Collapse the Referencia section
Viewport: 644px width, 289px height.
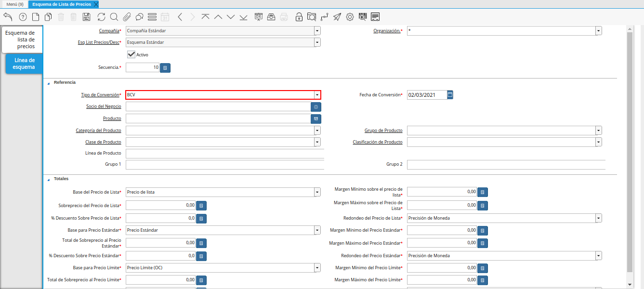(48, 83)
